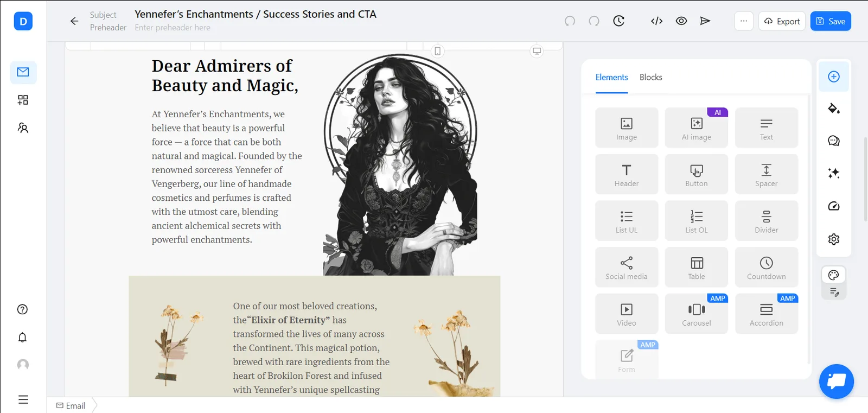Open the styles paint bucket panel
This screenshot has width=868, height=413.
[834, 109]
